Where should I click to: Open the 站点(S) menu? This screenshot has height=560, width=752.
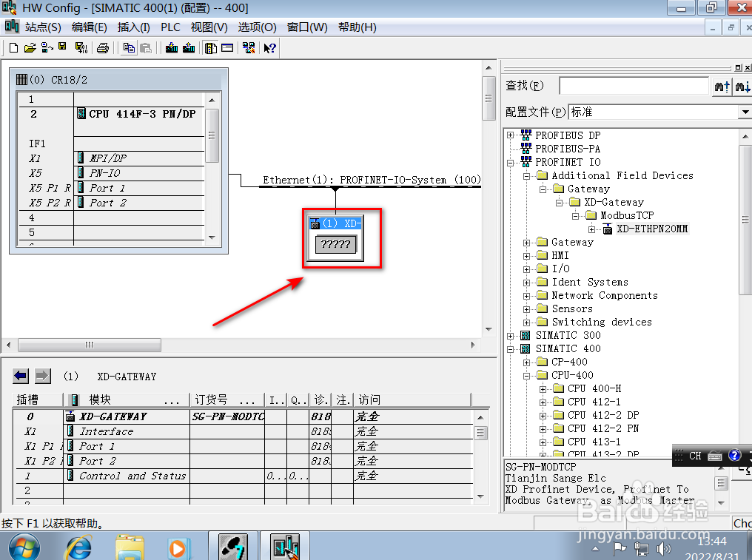pos(43,27)
